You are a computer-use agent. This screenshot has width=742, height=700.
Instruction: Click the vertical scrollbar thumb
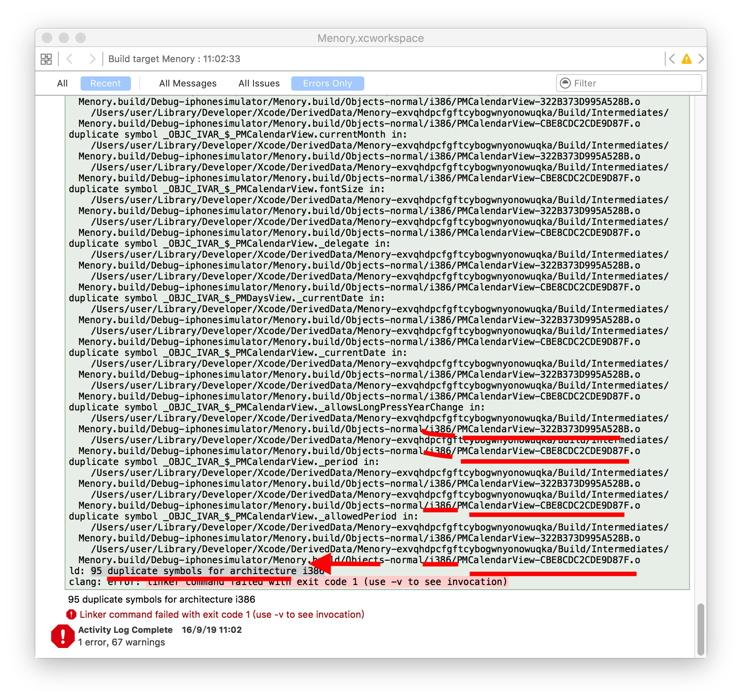700,629
